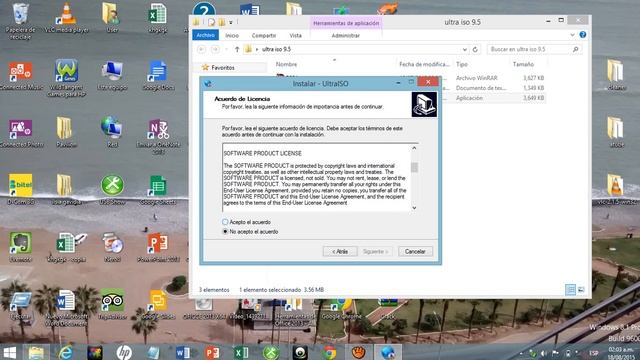Select the 'Acepto el acuerdo' radio button
The width and height of the screenshot is (640, 360).
pos(225,222)
